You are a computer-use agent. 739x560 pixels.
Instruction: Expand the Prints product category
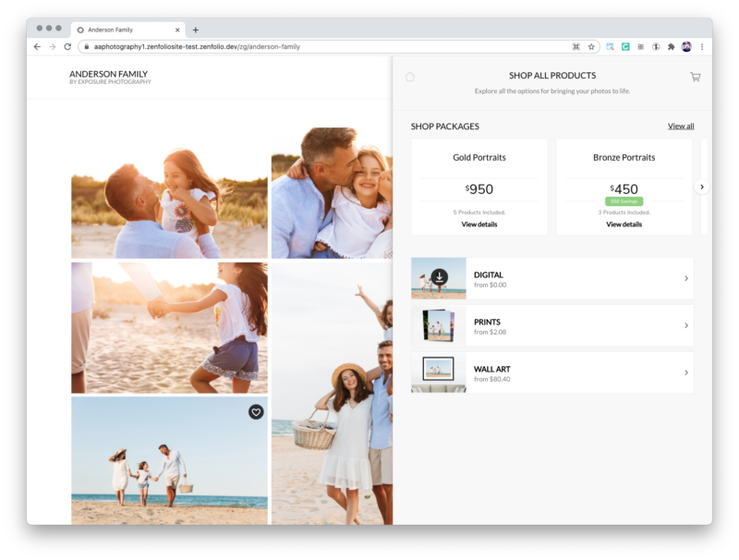(686, 325)
